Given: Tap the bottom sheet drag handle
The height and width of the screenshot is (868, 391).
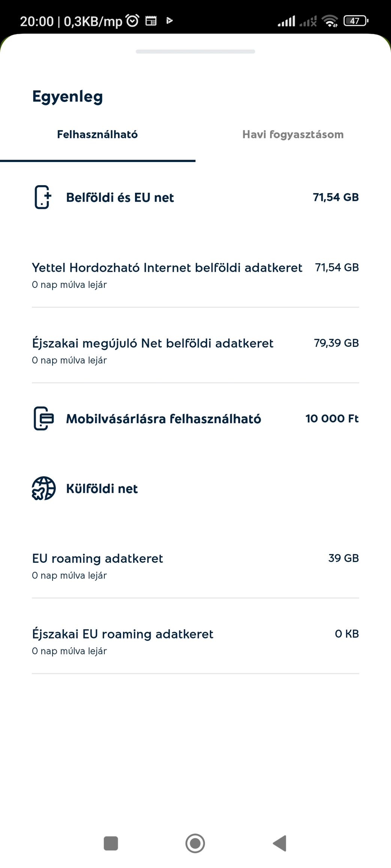Looking at the screenshot, I should 195,51.
